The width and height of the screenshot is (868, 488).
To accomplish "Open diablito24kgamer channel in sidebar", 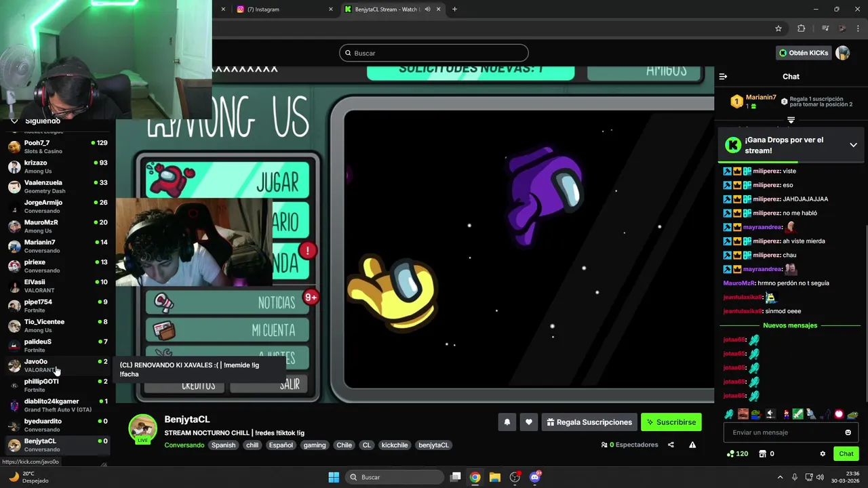I will (58, 405).
